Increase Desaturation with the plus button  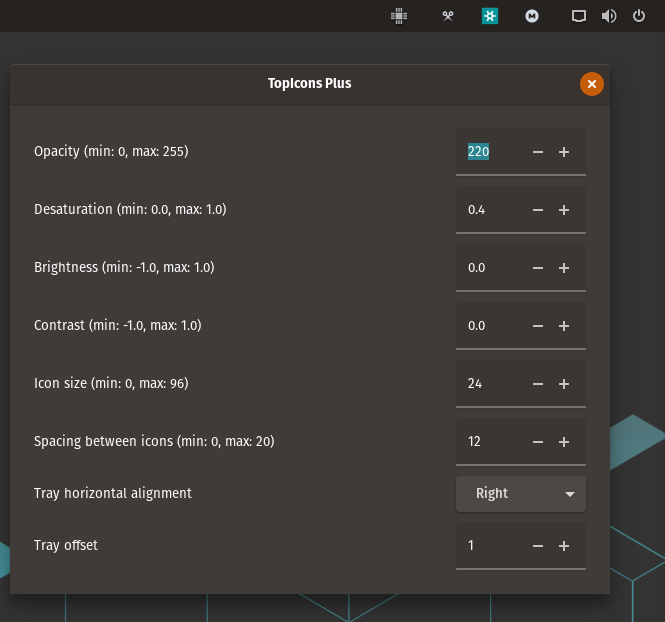(x=564, y=210)
